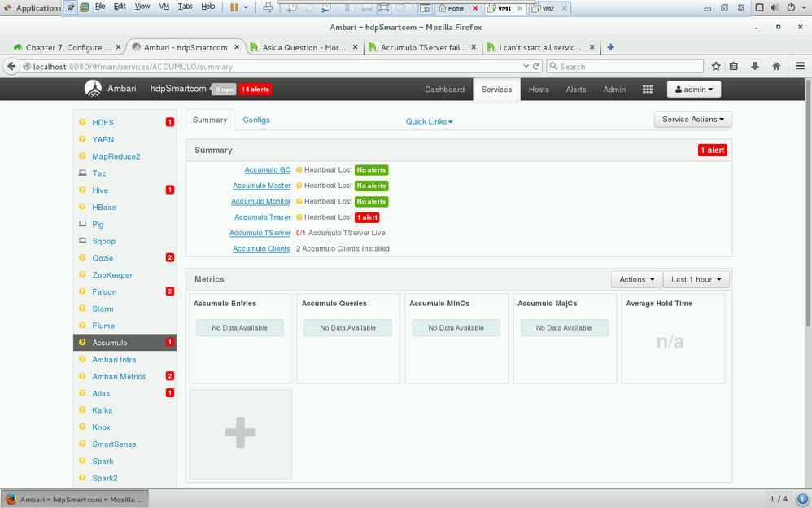
Task: Open the Service Actions dropdown
Action: [x=693, y=119]
